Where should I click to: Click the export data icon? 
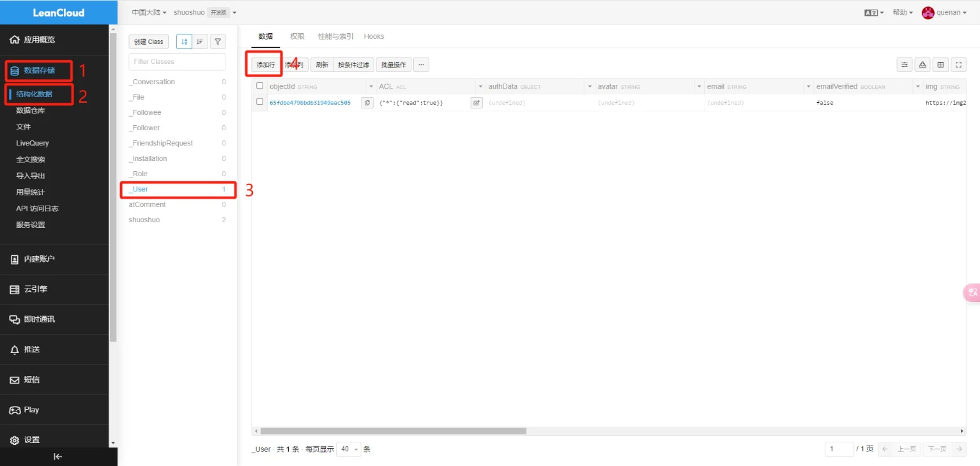(922, 64)
